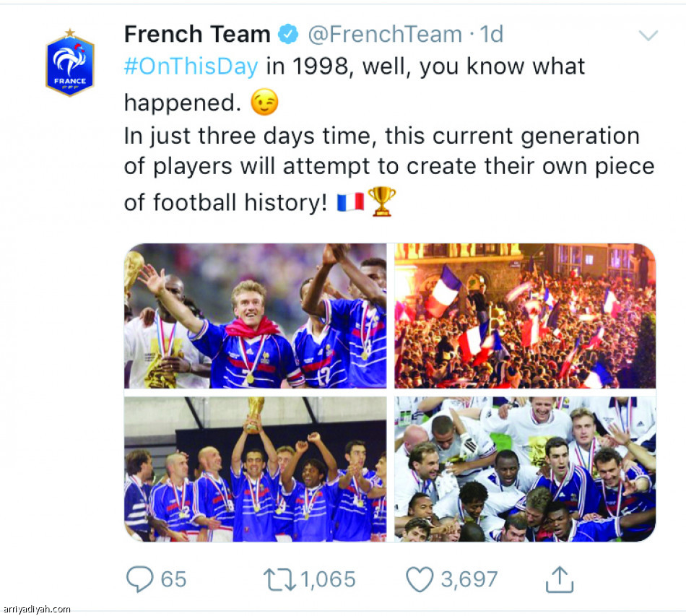This screenshot has height=616, width=686.
Task: Open the bottom-right team celebration photo
Action: pos(525,468)
